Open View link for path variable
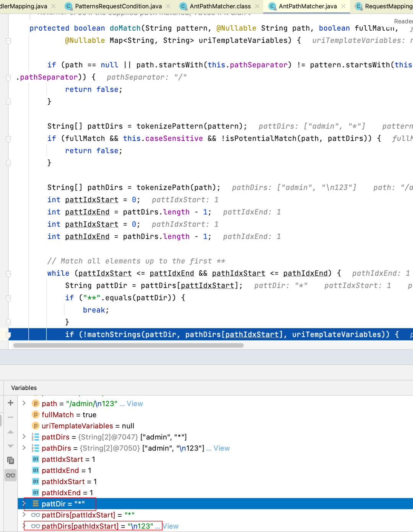This screenshot has height=532, width=413. tap(135, 403)
